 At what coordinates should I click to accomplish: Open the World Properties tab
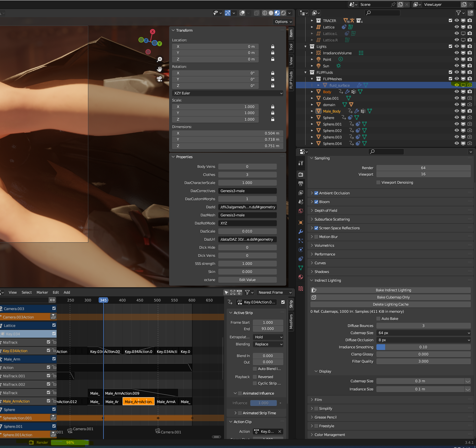pos(301,211)
